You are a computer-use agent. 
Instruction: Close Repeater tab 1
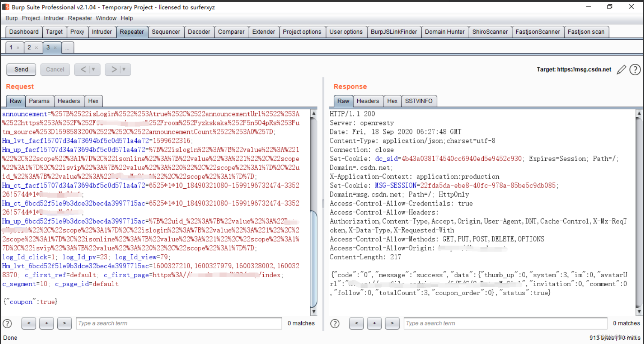tap(18, 48)
